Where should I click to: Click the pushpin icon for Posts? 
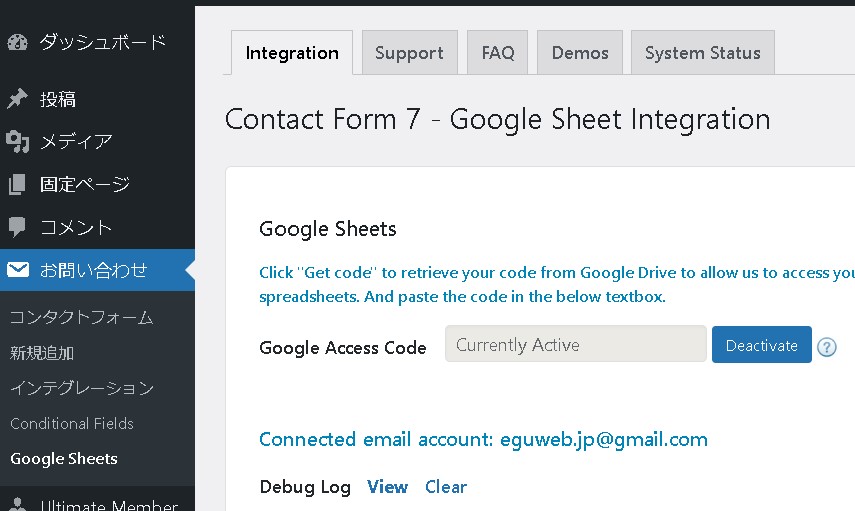pos(17,99)
